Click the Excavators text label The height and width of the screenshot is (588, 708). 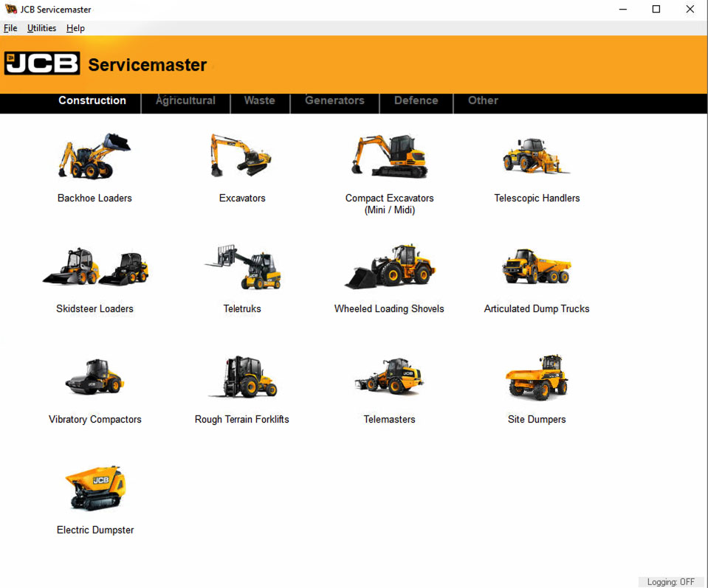[242, 198]
